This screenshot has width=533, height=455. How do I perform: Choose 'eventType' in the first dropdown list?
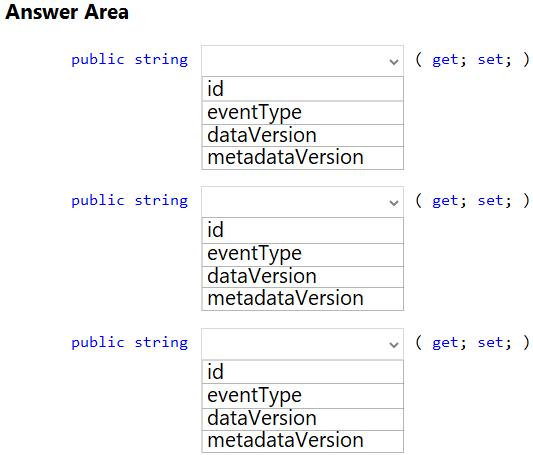pyautogui.click(x=303, y=113)
